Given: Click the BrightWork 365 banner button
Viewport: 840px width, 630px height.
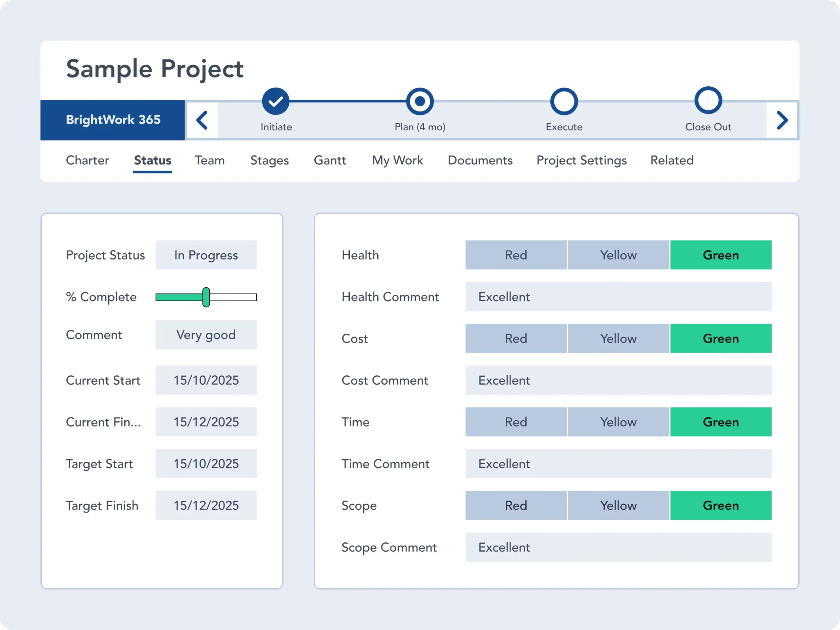Looking at the screenshot, I should pos(113,120).
